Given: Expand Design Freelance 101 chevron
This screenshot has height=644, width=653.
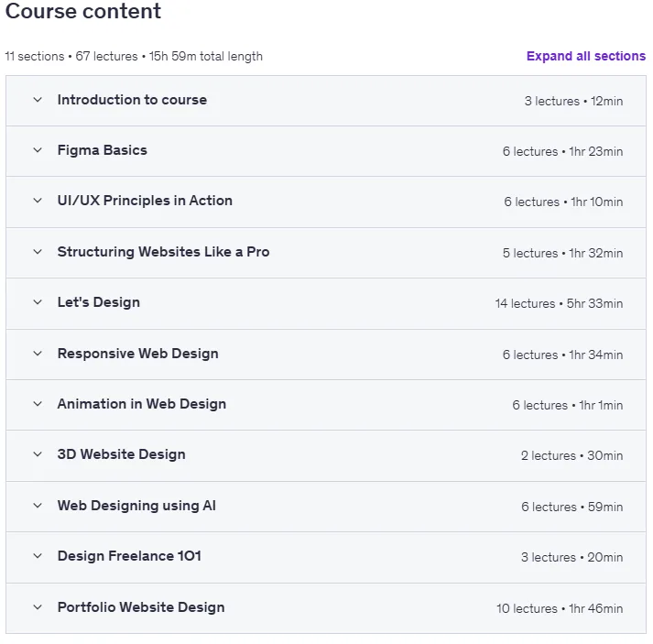Looking at the screenshot, I should click(38, 556).
